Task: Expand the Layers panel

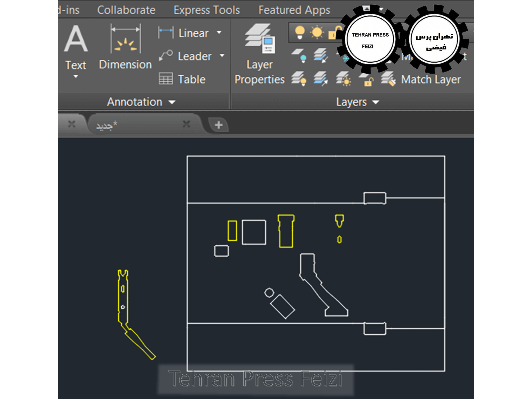Action: coord(358,102)
